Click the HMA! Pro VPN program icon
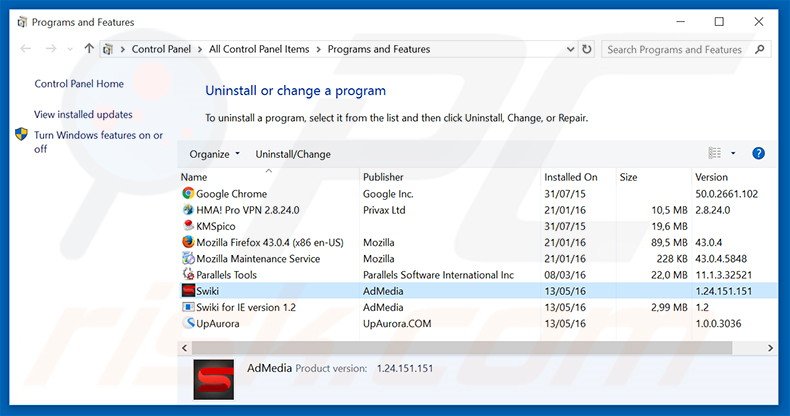This screenshot has height=416, width=790. pyautogui.click(x=188, y=210)
